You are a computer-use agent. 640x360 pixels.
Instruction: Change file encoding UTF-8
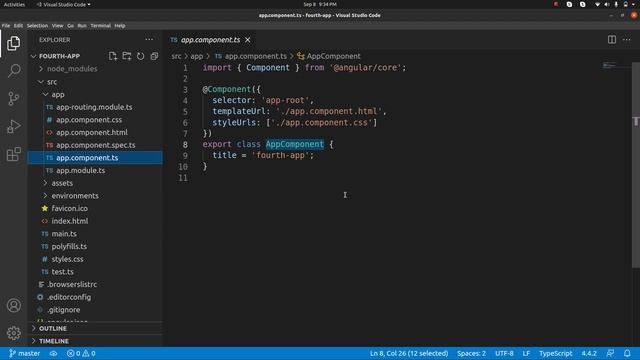(x=504, y=353)
